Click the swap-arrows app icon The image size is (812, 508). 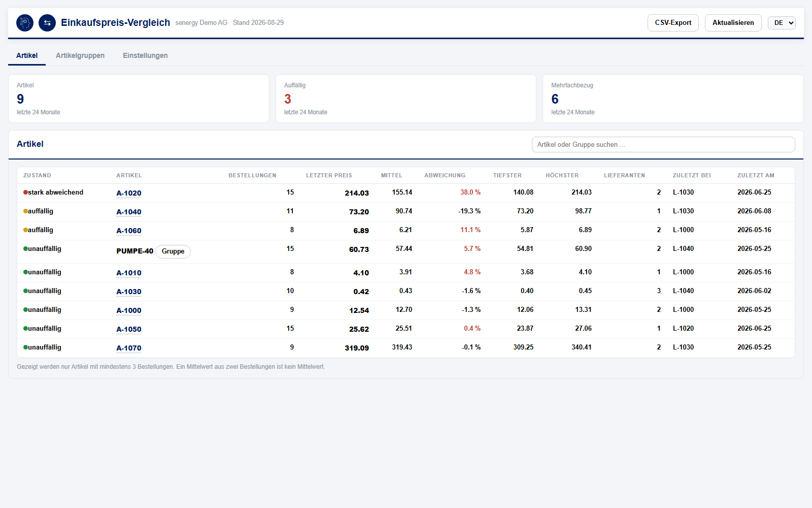47,23
